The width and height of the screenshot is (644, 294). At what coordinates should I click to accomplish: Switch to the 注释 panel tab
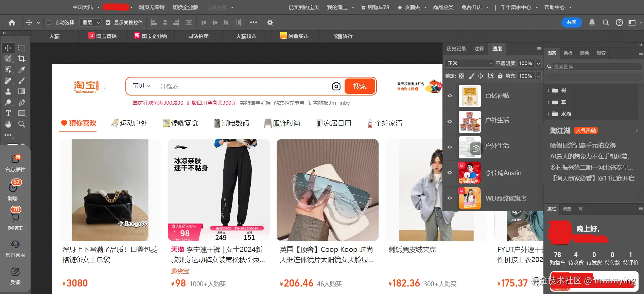[x=479, y=49]
